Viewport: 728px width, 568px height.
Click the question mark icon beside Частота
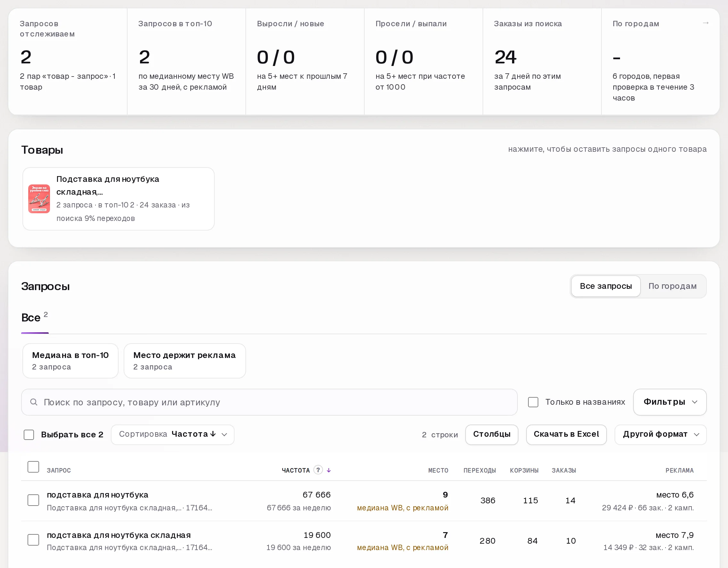tap(318, 470)
